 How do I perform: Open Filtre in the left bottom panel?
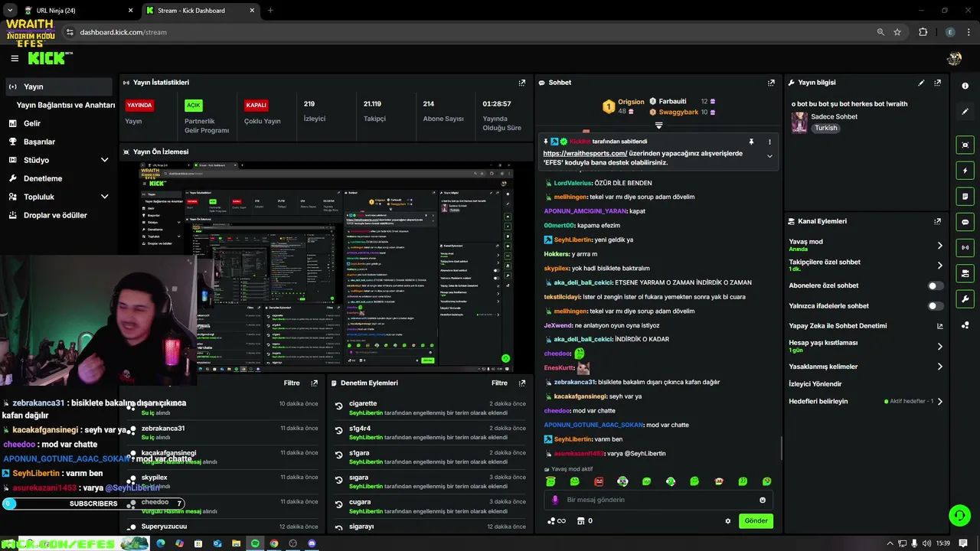(292, 383)
